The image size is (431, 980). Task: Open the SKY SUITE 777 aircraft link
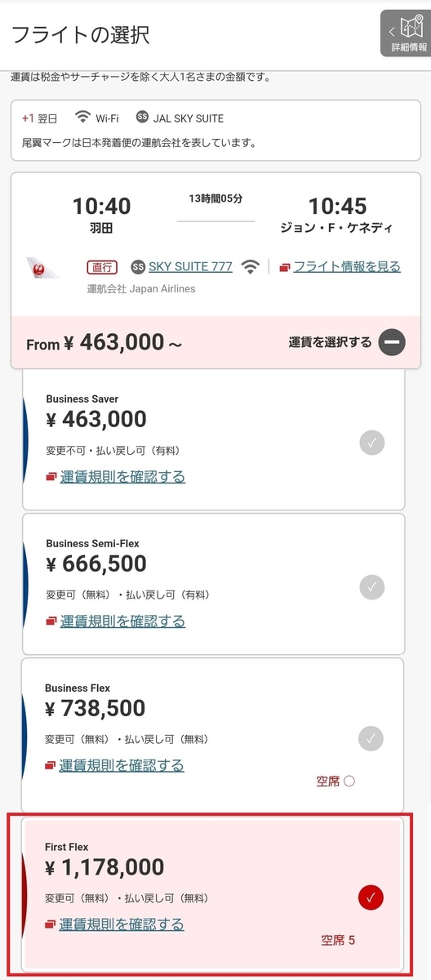coord(190,266)
